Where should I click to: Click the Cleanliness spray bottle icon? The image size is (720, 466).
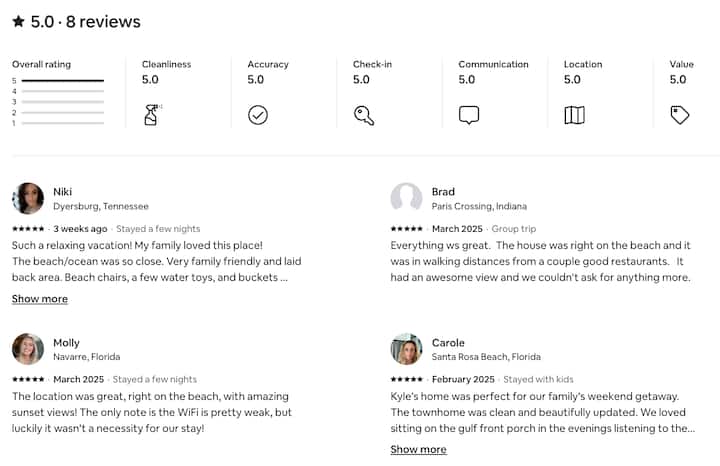(x=151, y=115)
